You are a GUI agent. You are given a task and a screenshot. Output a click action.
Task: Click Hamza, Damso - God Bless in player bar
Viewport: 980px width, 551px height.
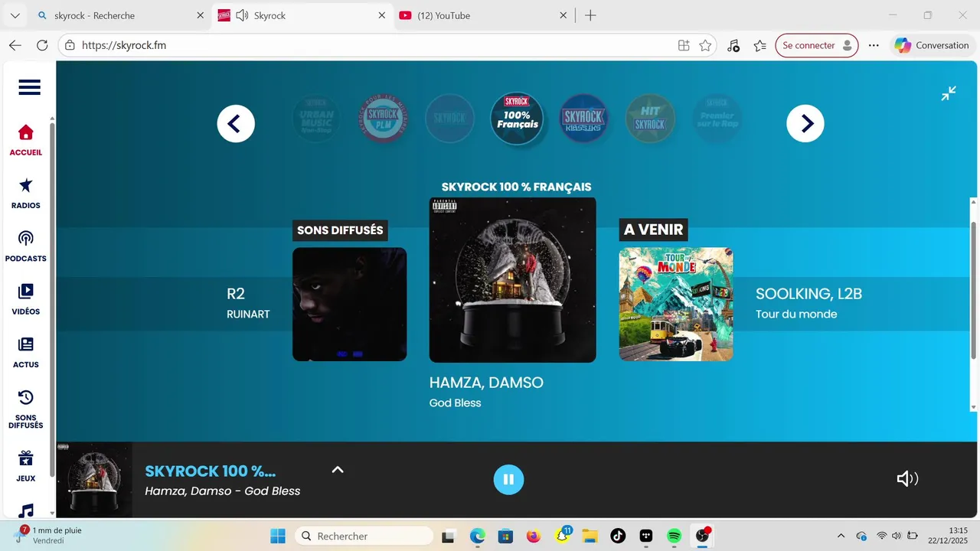[x=223, y=491]
